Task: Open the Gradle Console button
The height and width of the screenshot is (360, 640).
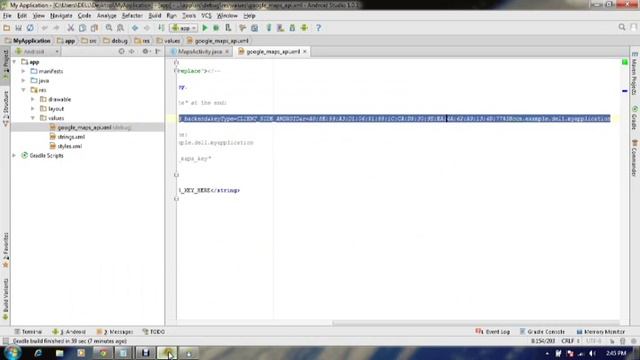Action: (x=542, y=332)
